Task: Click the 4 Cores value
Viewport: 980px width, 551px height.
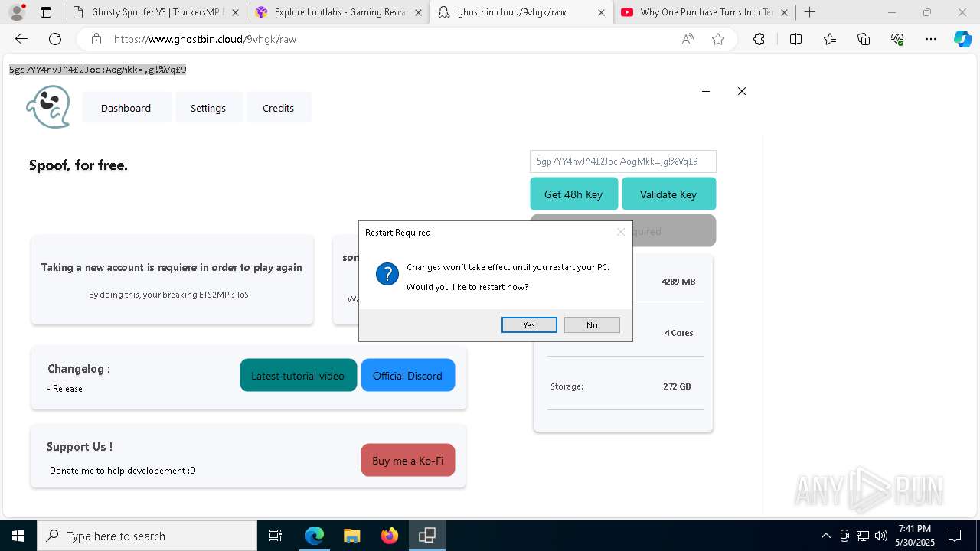Action: [678, 333]
